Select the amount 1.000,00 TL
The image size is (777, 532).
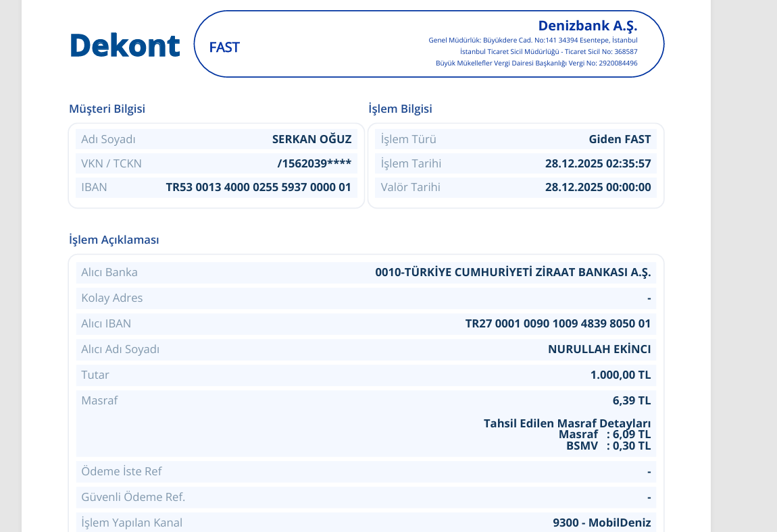[620, 375]
